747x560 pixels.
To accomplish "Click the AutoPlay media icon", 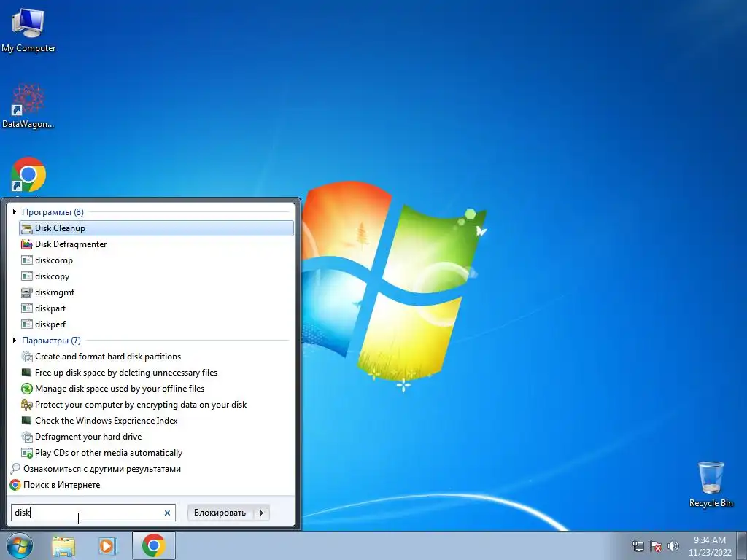I will point(27,453).
